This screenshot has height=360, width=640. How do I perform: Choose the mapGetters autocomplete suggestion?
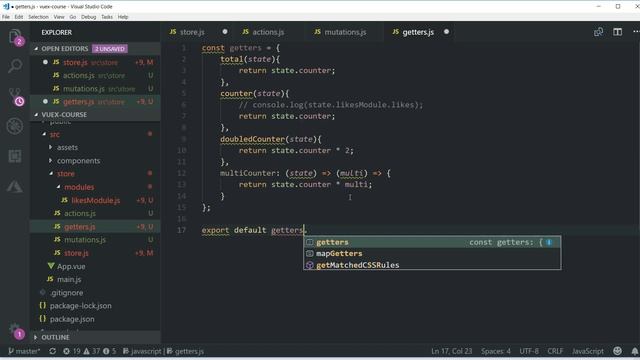pos(432,253)
